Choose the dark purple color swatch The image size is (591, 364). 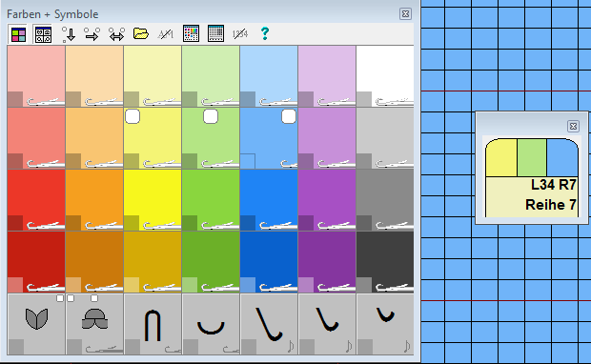click(327, 261)
